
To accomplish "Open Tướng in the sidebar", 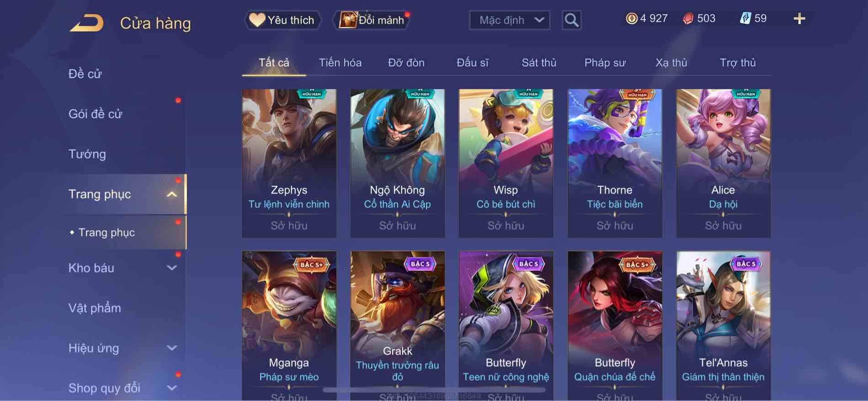I will pos(87,154).
